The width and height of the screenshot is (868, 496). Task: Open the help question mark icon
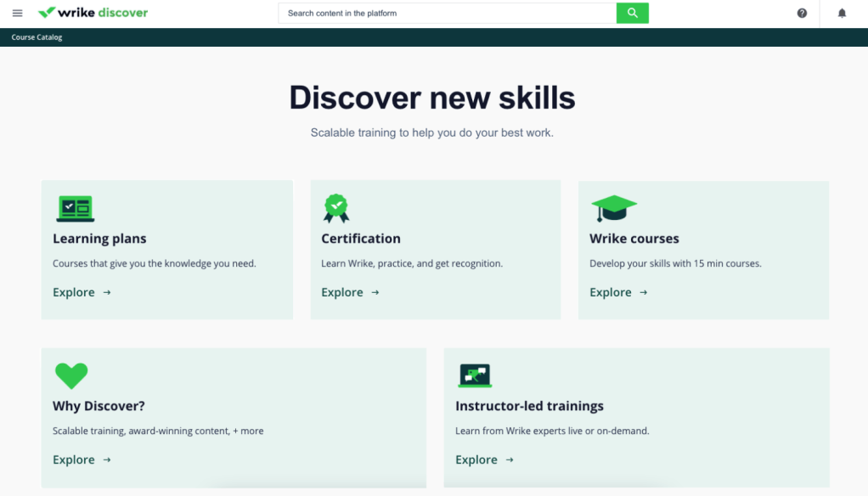(801, 13)
